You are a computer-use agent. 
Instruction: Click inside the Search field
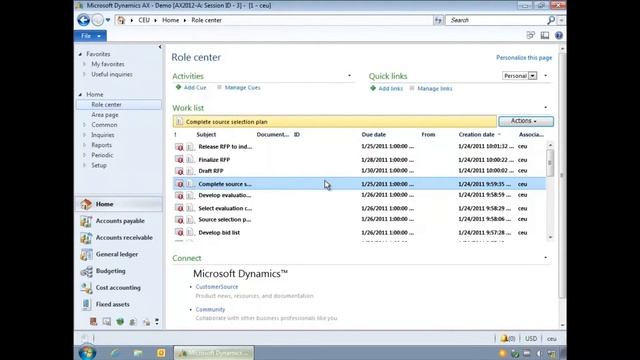click(x=496, y=20)
